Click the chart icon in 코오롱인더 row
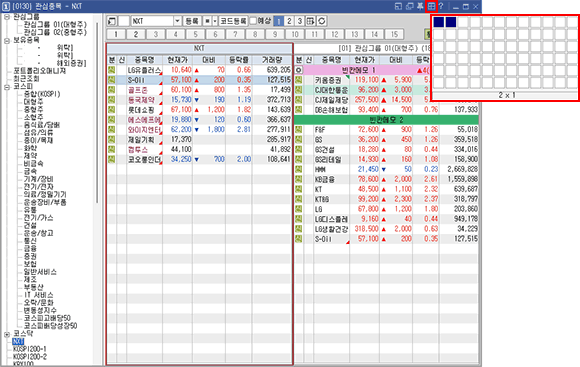The image size is (580, 367). (112, 159)
